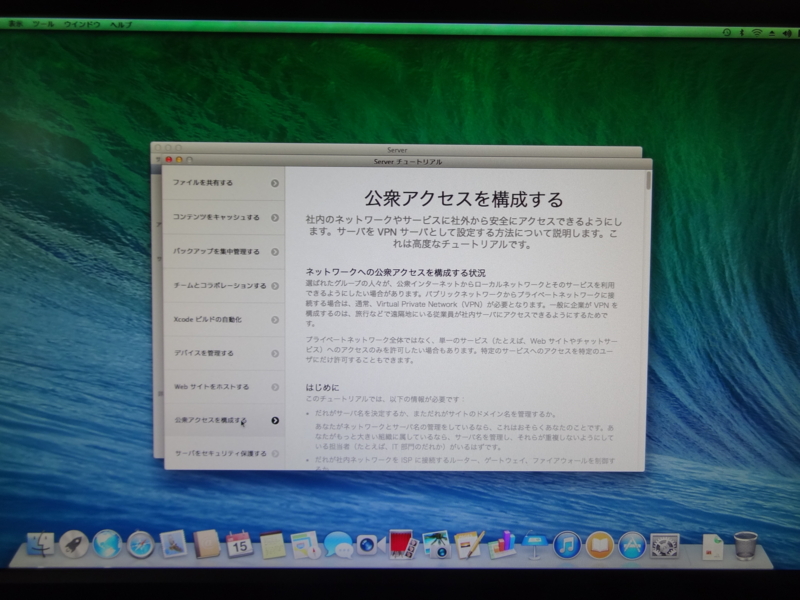
Task: Open the ヘルプ menu
Action: [x=121, y=24]
